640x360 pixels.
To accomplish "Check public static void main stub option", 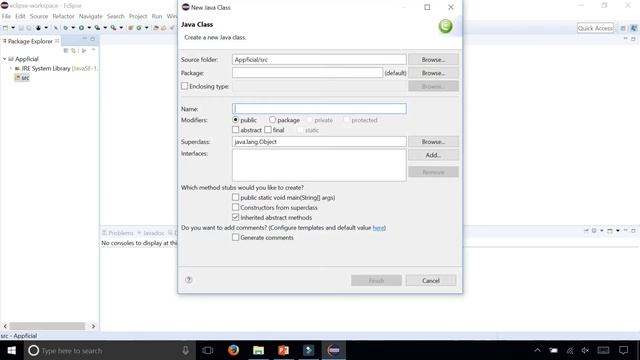I will point(236,197).
